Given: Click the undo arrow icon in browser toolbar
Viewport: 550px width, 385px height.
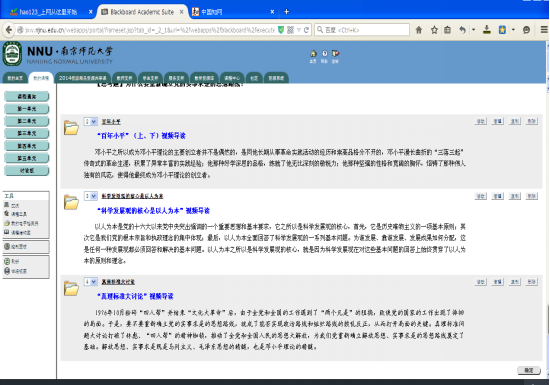Looking at the screenshot, I should click(462, 30).
